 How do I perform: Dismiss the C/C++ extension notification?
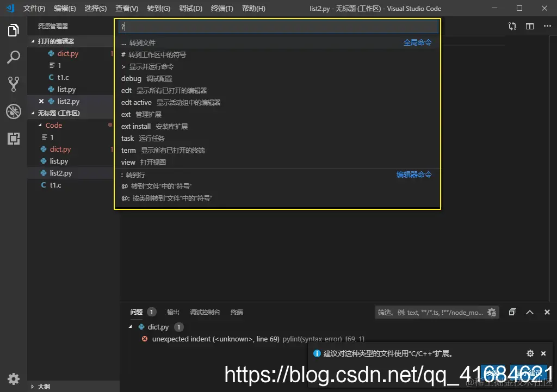point(543,353)
